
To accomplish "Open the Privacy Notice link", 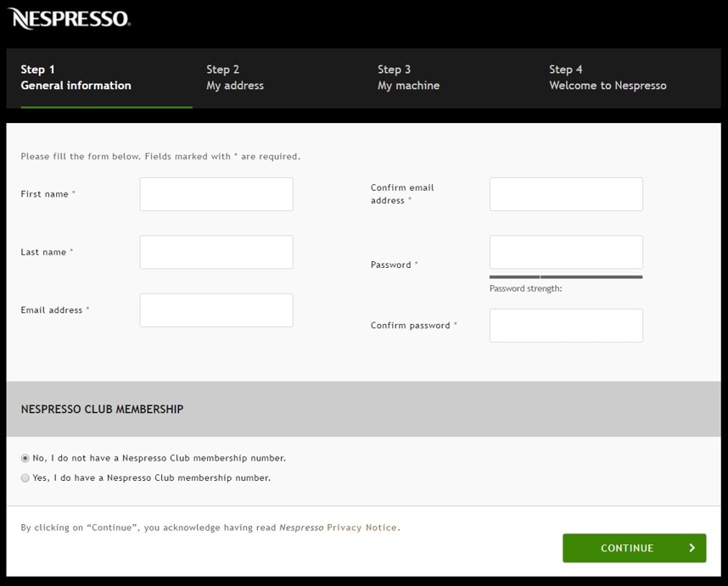I will (x=361, y=527).
